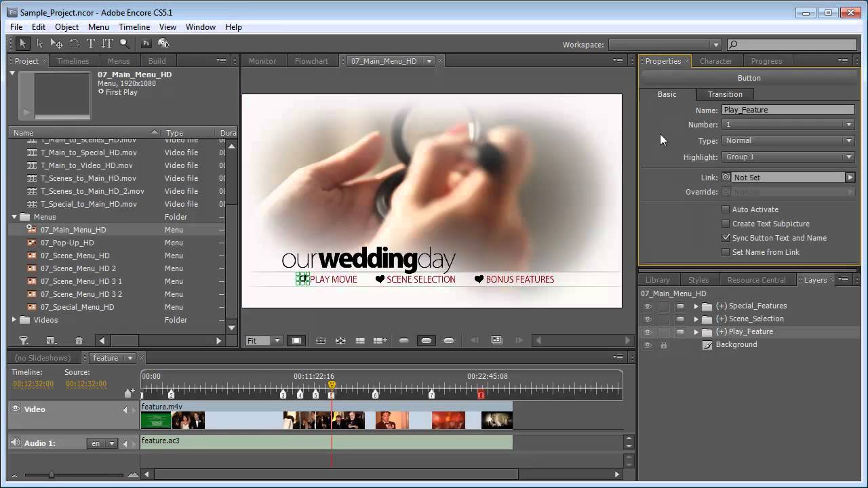Select the Selection tool arrow
The height and width of the screenshot is (488, 868).
point(22,43)
